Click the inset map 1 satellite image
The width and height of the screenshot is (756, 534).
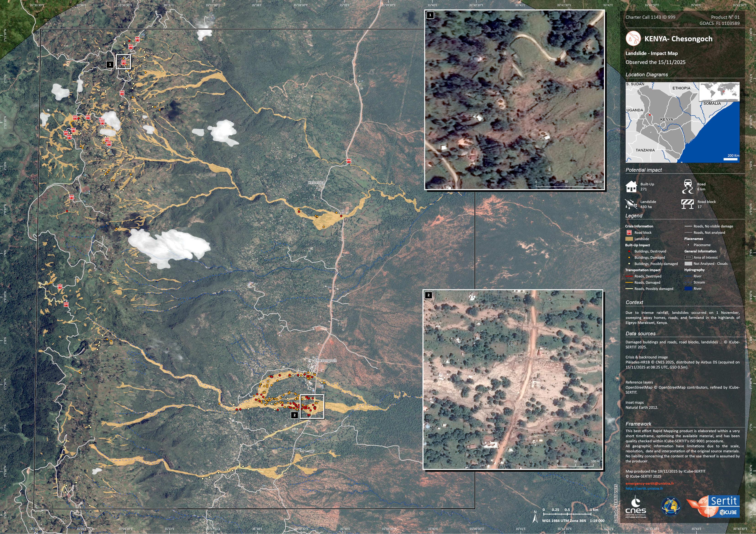pyautogui.click(x=515, y=99)
